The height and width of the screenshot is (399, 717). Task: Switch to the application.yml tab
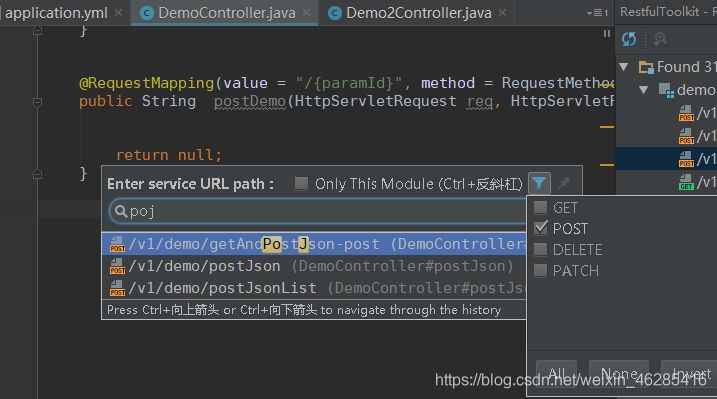point(57,13)
